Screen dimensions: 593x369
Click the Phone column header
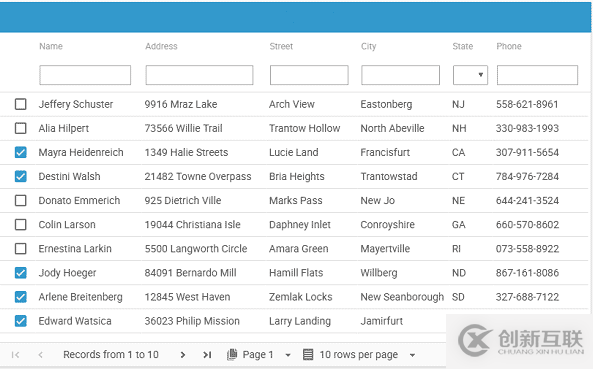pos(509,46)
